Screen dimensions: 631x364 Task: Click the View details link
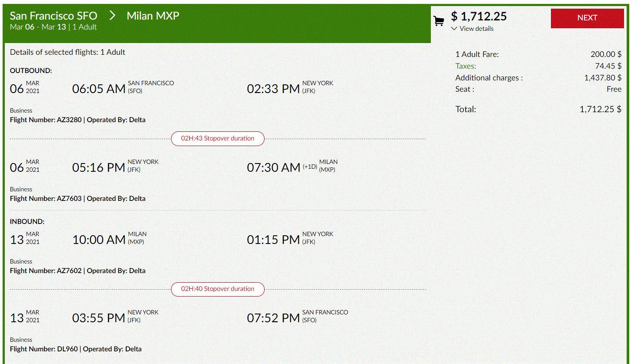pyautogui.click(x=476, y=29)
